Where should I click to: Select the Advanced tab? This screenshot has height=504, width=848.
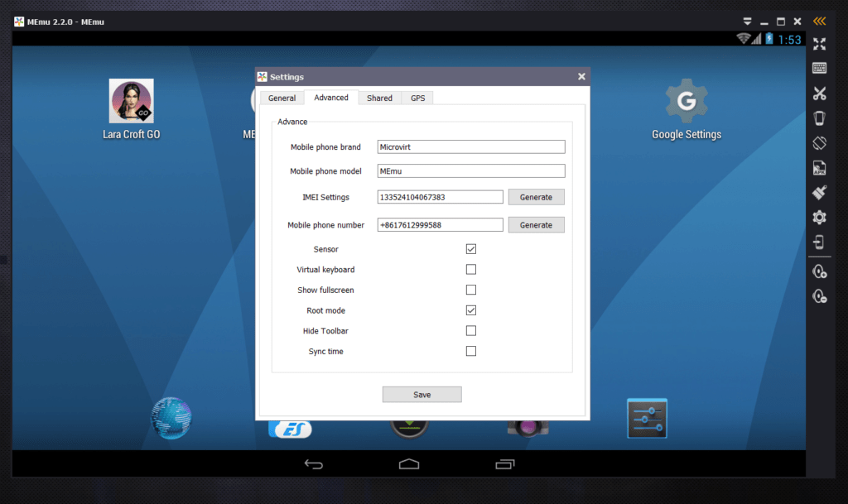pyautogui.click(x=331, y=97)
